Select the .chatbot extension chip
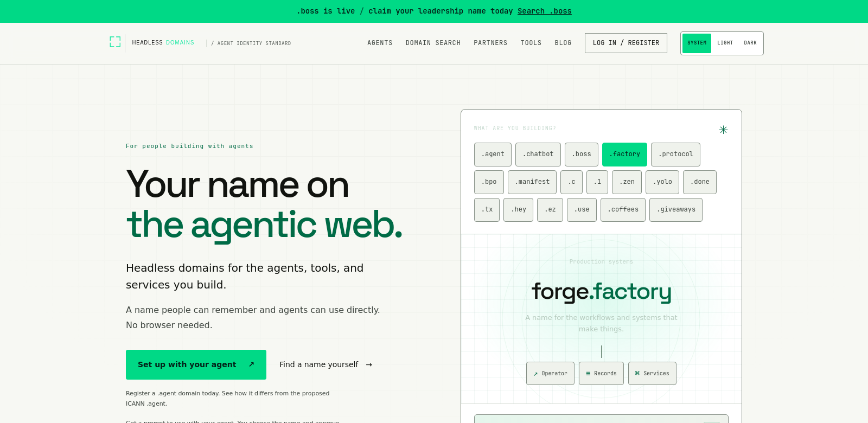 tap(538, 155)
